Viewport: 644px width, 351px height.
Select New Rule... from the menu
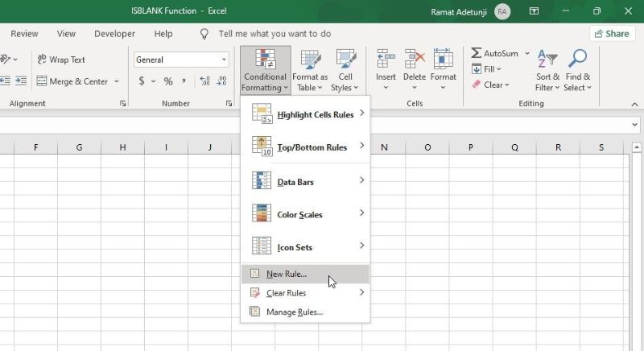coord(287,274)
